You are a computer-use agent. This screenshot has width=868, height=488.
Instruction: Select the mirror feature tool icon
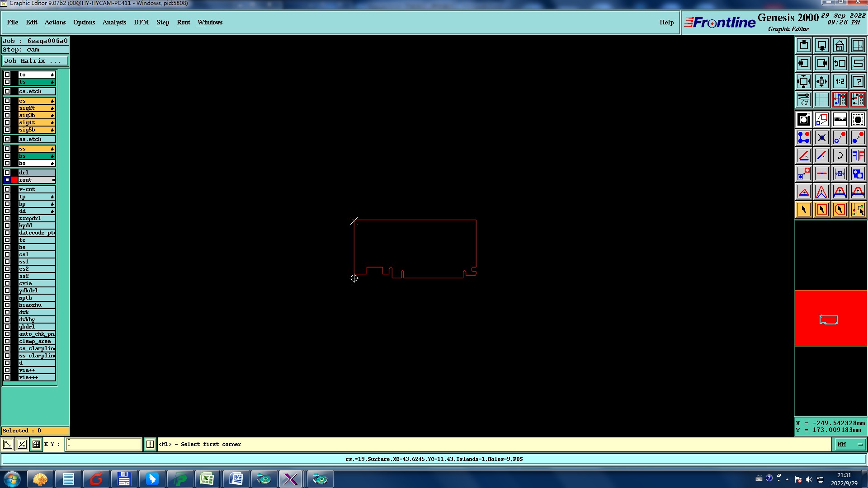(858, 155)
